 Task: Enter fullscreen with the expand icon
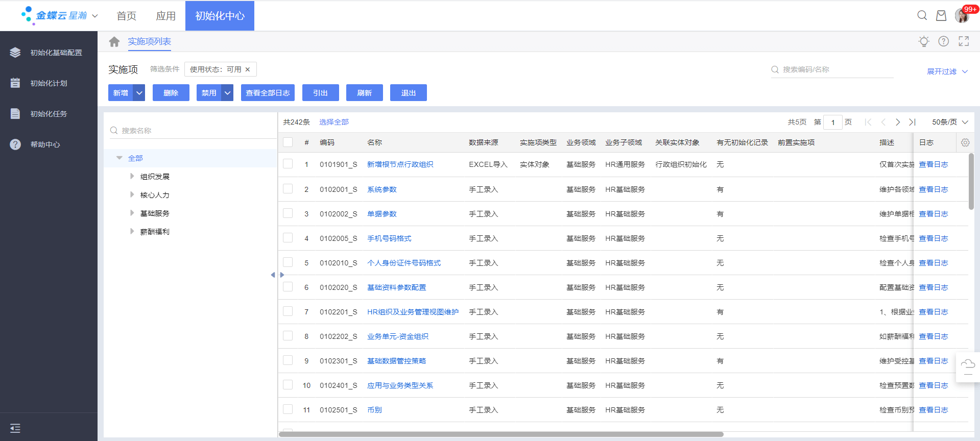pyautogui.click(x=963, y=41)
